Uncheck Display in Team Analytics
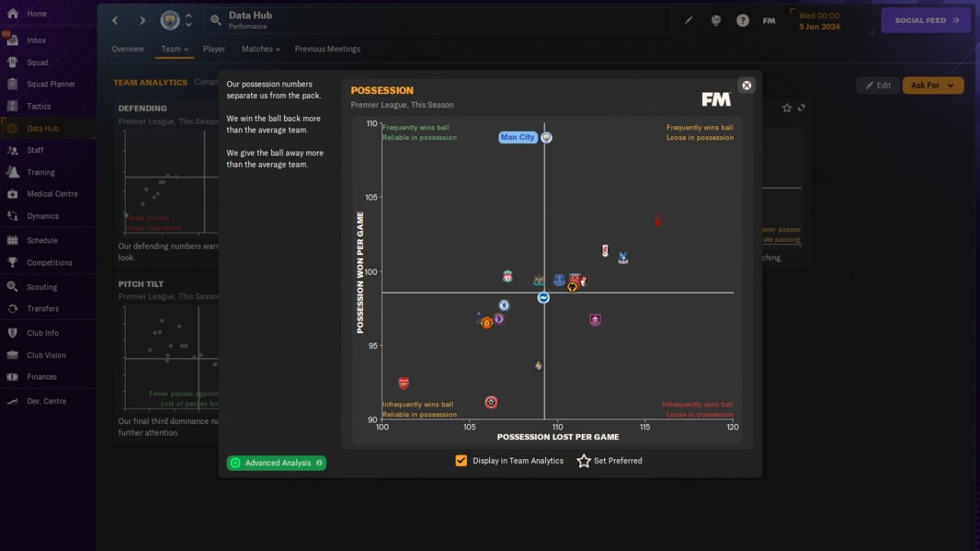Viewport: 980px width, 551px height. click(x=461, y=461)
